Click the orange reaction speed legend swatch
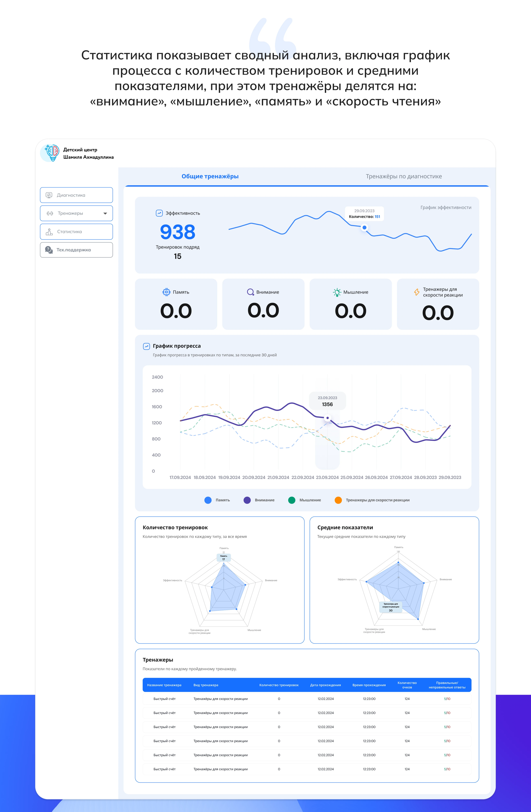The width and height of the screenshot is (531, 812). click(338, 500)
